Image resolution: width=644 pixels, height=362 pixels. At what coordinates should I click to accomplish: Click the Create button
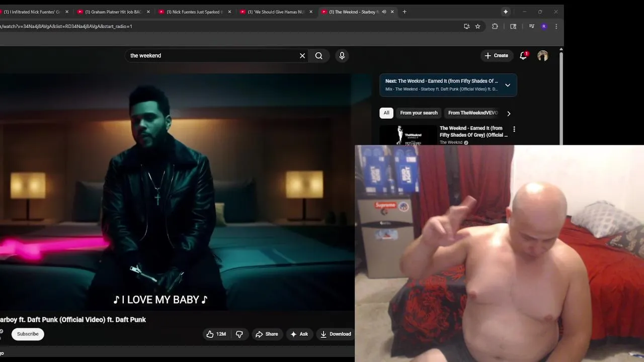click(496, 56)
